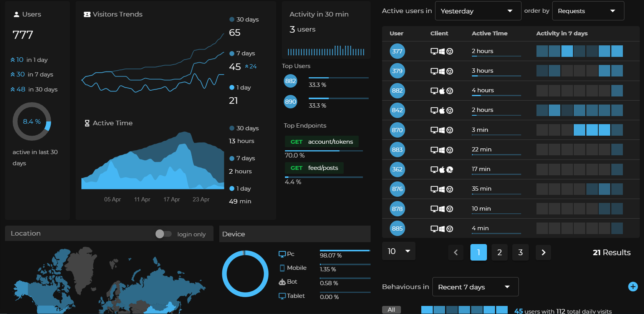Click user avatar 377

click(x=397, y=51)
